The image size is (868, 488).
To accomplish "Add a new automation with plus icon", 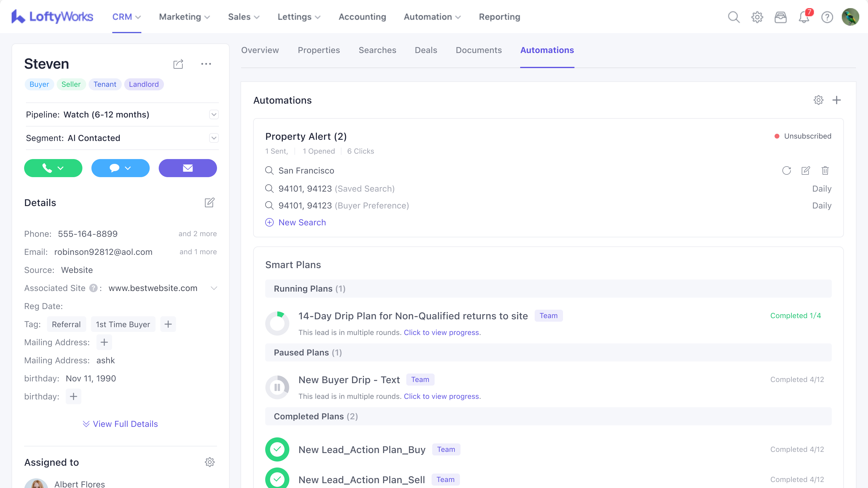I will tap(836, 100).
